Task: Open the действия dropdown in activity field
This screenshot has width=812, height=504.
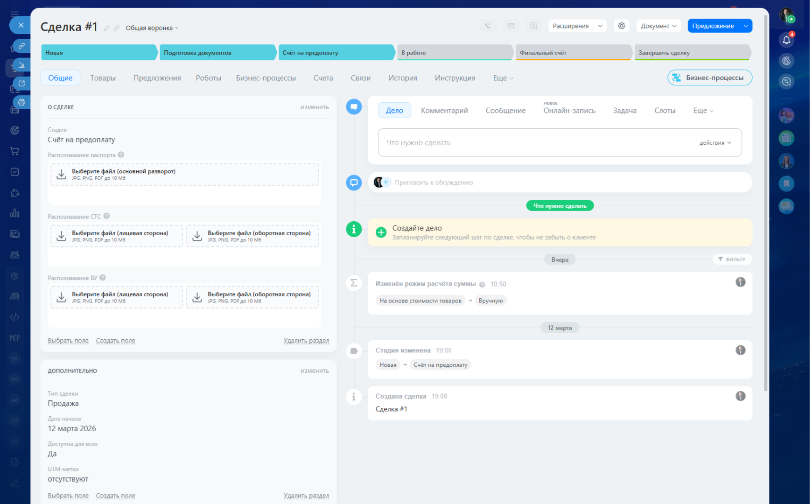Action: (715, 143)
